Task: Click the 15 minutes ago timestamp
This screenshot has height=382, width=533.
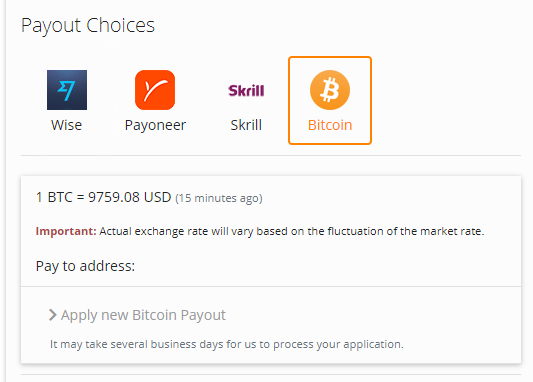Action: 219,198
